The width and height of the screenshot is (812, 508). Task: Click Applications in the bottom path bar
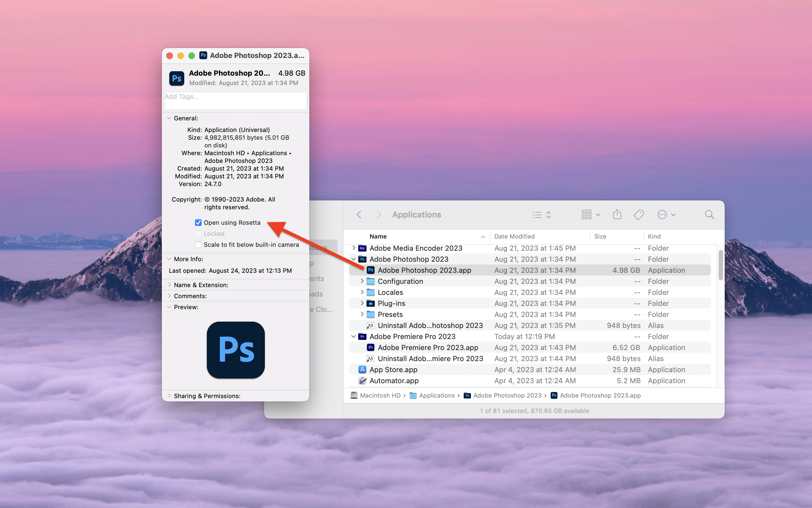pyautogui.click(x=437, y=395)
